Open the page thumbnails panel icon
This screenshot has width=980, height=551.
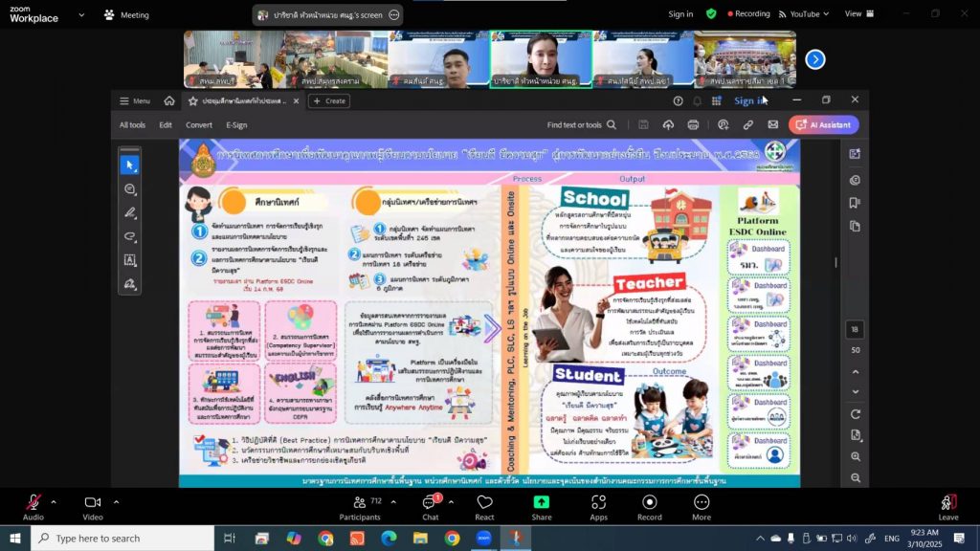(855, 226)
